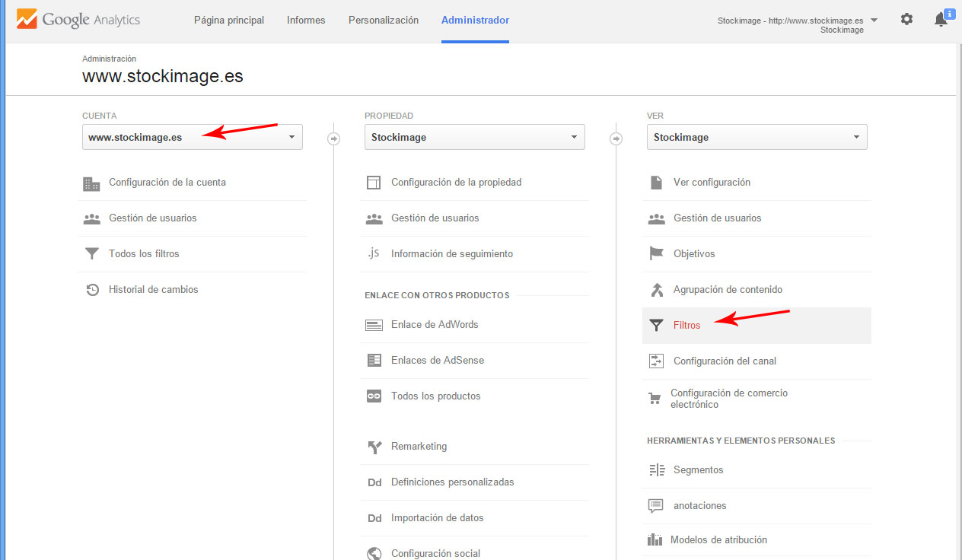Click the funnel icon beside Filtros
This screenshot has width=962, height=560.
click(656, 326)
